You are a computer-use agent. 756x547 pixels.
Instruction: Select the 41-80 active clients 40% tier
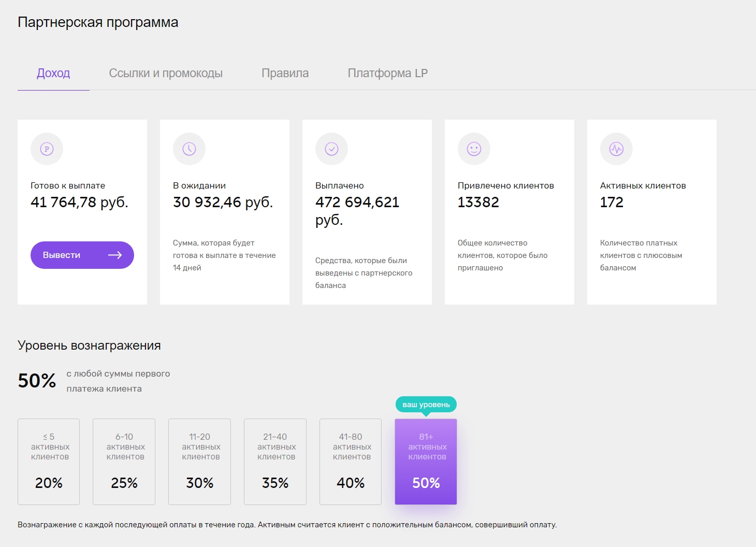351,462
